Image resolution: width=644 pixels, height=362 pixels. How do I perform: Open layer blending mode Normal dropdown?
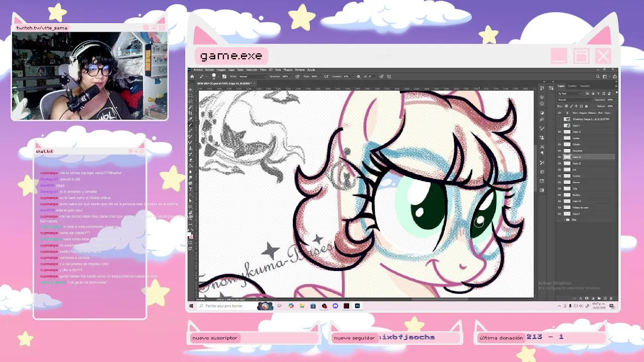(x=576, y=100)
